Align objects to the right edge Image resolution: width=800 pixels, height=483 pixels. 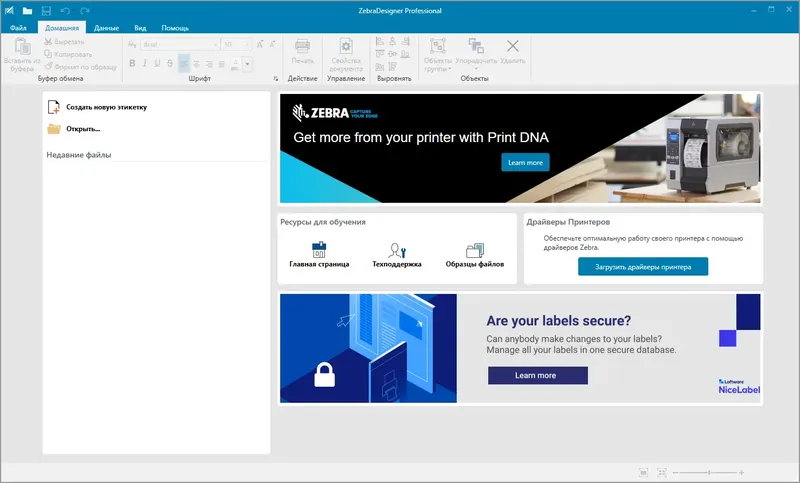(405, 41)
